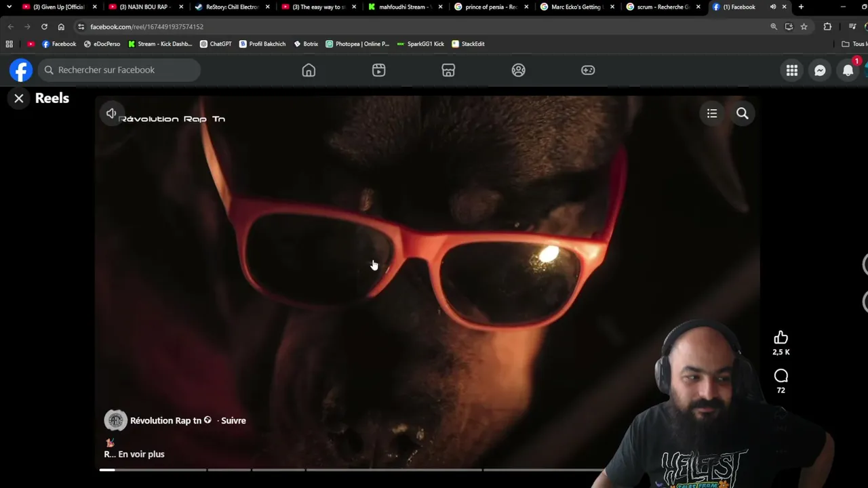Viewport: 868px width, 488px height.
Task: Switch to the ReStory: Chill Electro tab
Action: click(232, 7)
